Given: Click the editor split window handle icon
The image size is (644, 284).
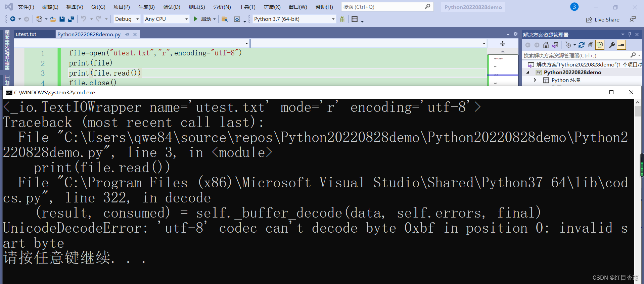Looking at the screenshot, I should pyautogui.click(x=503, y=44).
